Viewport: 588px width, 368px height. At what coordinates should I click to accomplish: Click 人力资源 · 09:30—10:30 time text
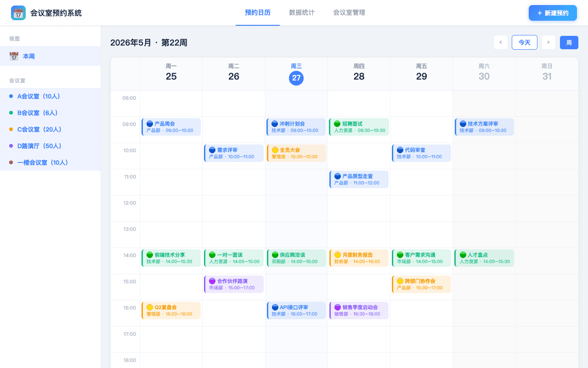pos(360,131)
